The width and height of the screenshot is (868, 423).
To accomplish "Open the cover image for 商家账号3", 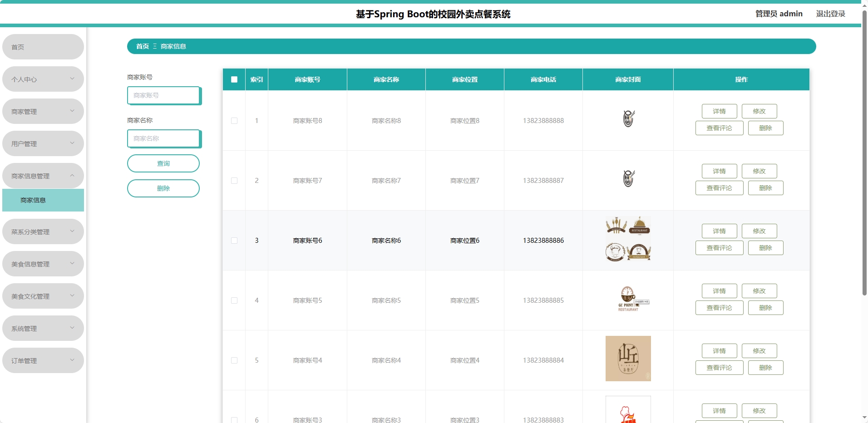I will click(x=628, y=410).
